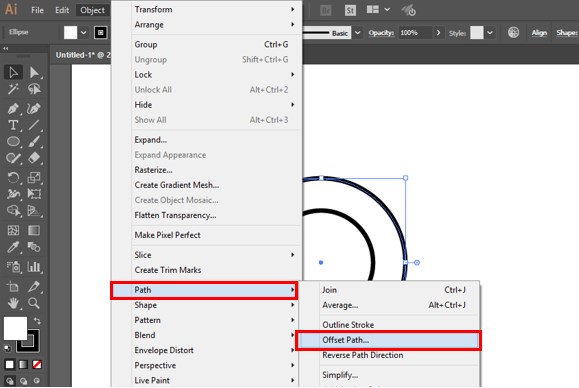Open Adobe Stock St icon
Viewport: 579px width, 388px height.
click(350, 10)
